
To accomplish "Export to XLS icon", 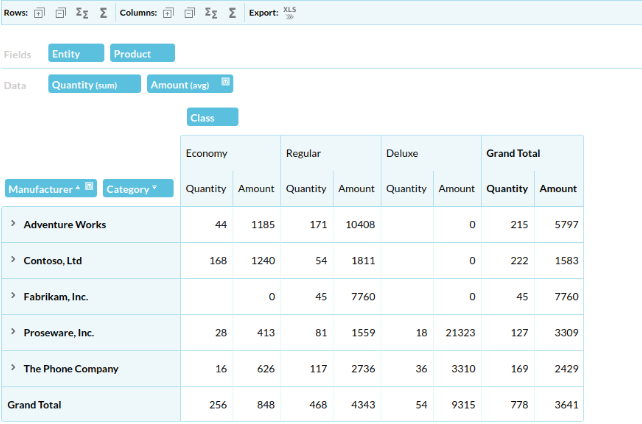I will click(289, 13).
